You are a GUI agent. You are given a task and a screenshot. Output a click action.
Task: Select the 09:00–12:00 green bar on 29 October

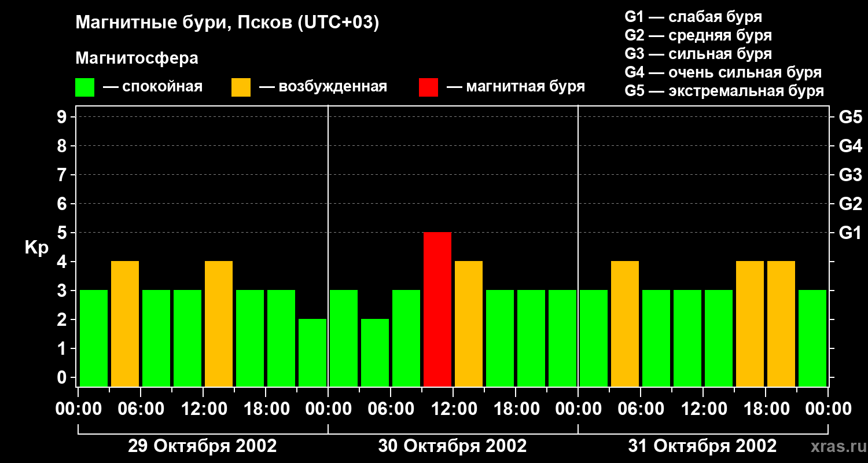187,338
